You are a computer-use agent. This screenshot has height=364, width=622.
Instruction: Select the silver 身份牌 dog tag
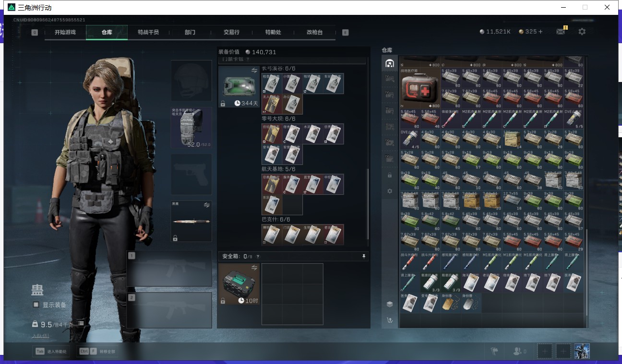tap(471, 303)
